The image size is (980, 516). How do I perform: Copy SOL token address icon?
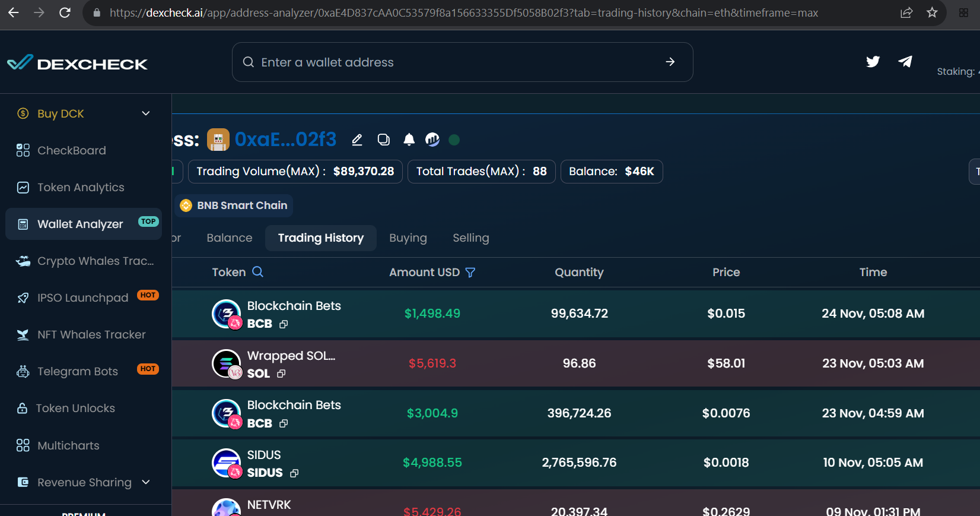[281, 373]
